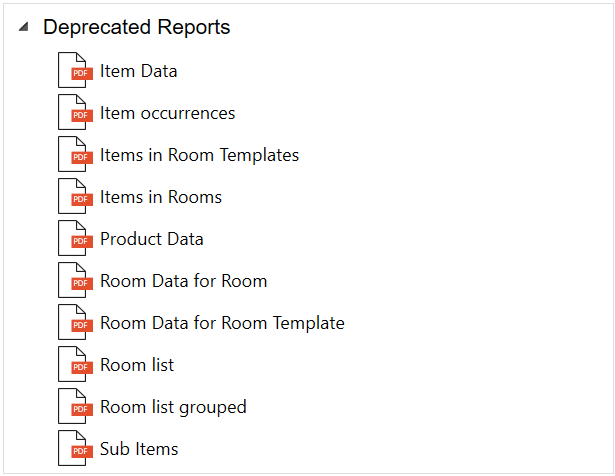The width and height of the screenshot is (615, 476).
Task: Click the PDF icon next to Item occurrences
Action: click(74, 113)
